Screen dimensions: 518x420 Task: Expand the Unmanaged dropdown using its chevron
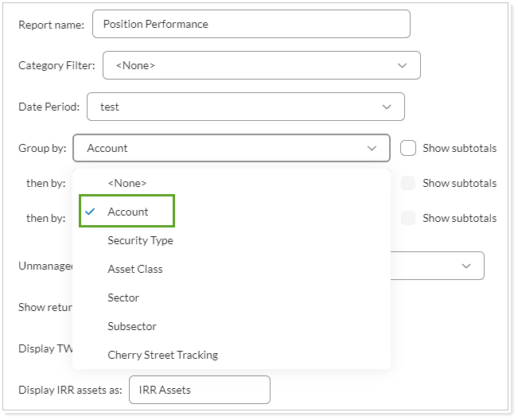tap(466, 266)
